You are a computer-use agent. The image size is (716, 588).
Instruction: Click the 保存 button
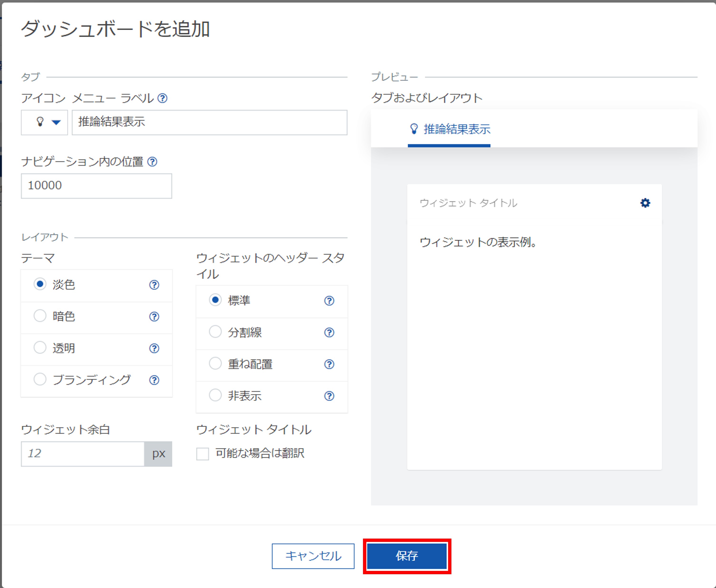[407, 556]
